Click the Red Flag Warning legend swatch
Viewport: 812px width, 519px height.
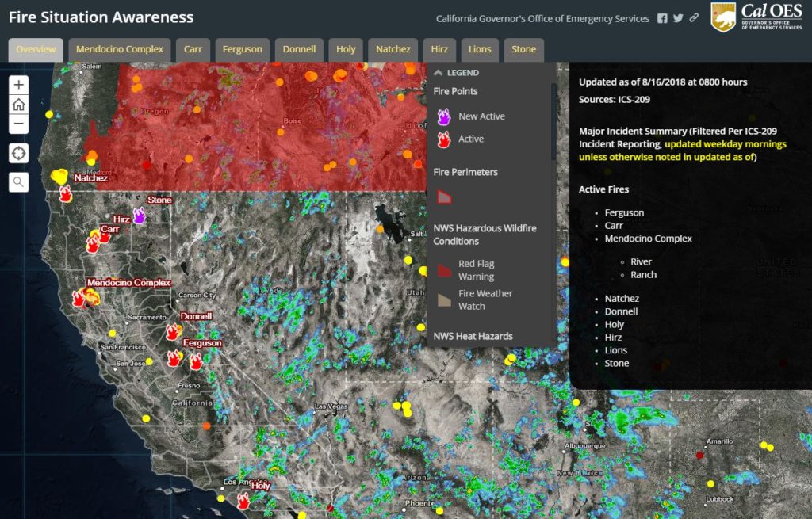click(x=444, y=270)
